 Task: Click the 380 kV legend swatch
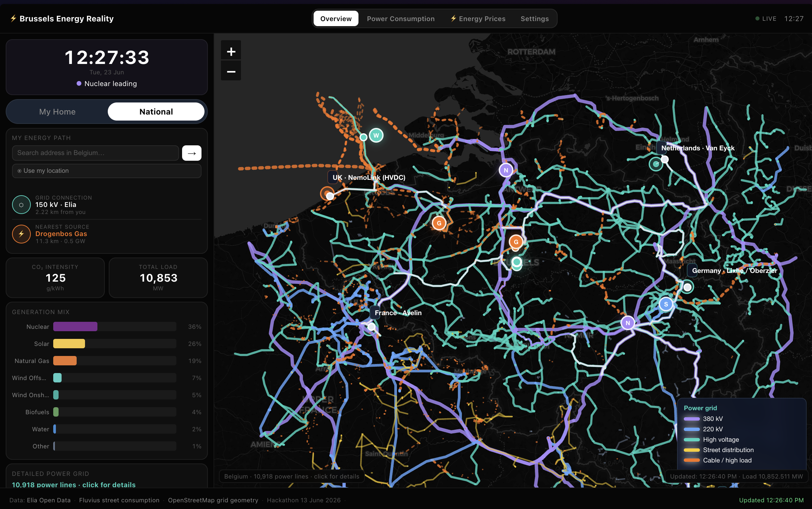click(x=692, y=419)
